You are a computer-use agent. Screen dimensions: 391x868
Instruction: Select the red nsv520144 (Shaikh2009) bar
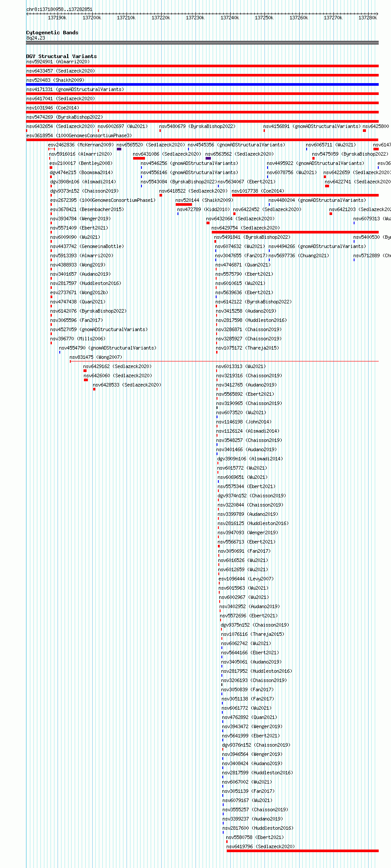[184, 204]
